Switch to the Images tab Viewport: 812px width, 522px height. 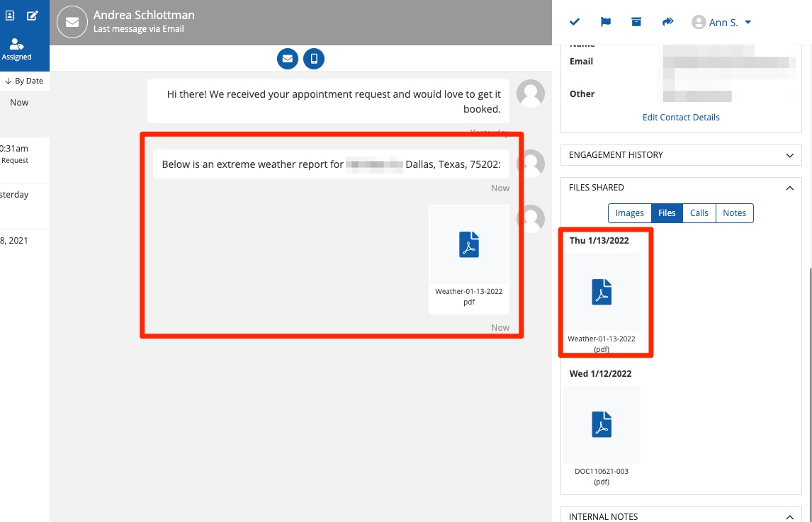click(629, 213)
